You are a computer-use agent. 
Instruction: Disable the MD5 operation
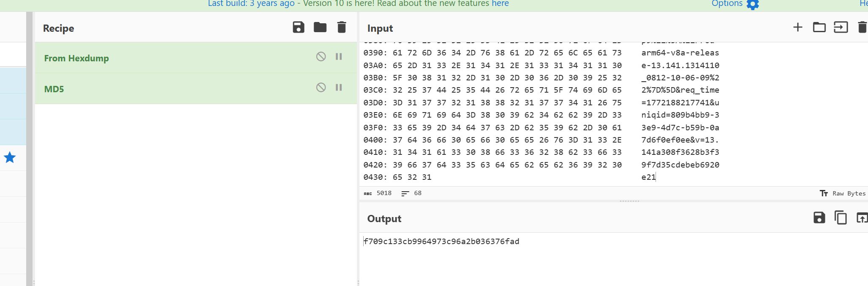click(x=321, y=88)
